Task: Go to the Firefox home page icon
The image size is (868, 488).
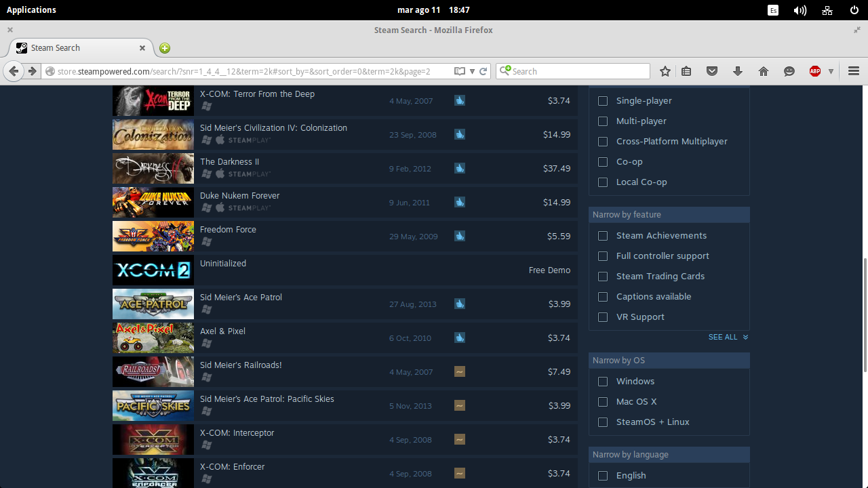Action: (x=764, y=71)
